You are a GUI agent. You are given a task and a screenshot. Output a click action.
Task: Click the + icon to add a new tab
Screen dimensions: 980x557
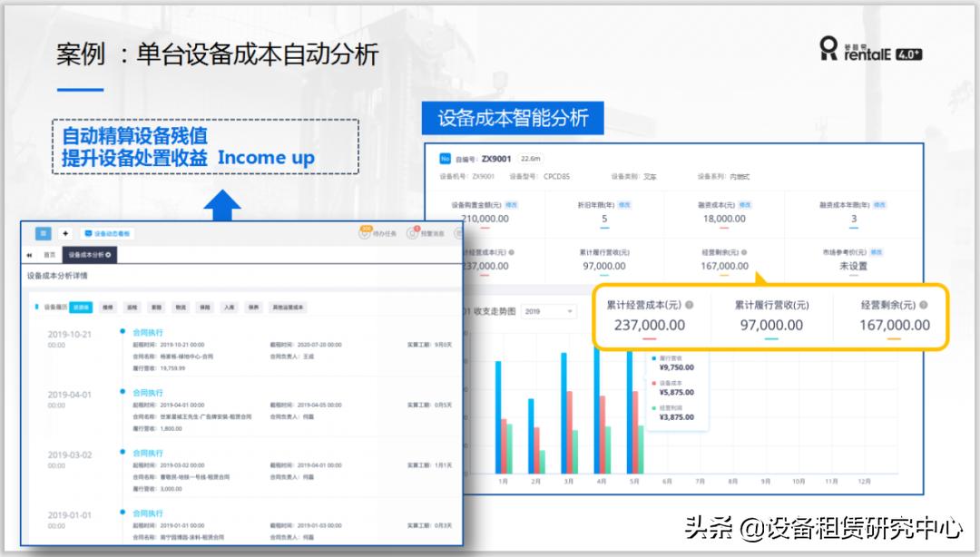coord(65,233)
